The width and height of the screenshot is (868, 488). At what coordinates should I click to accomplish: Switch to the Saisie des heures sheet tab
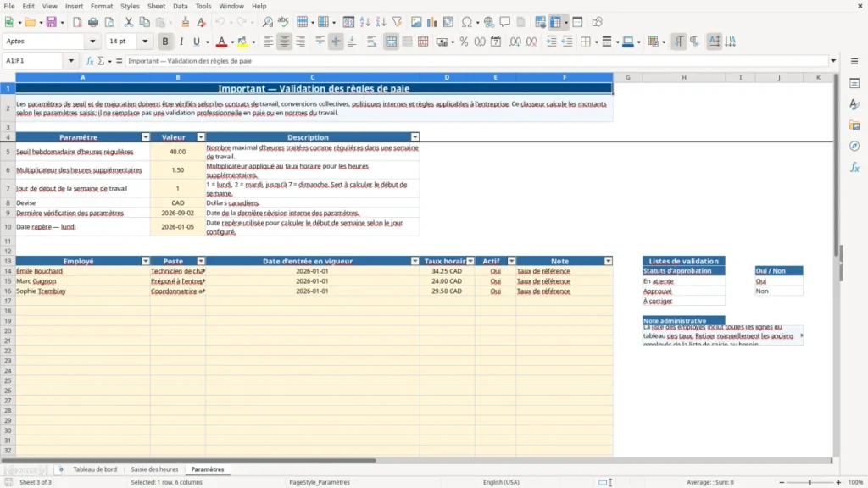(154, 469)
